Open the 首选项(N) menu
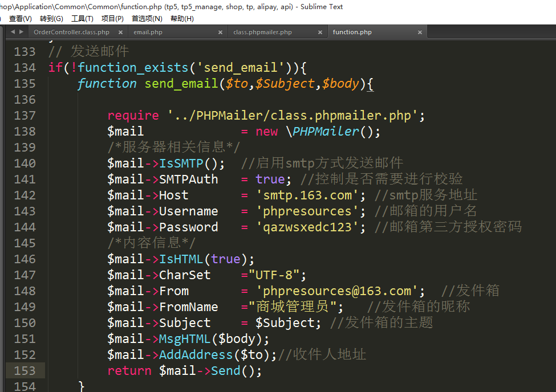The height and width of the screenshot is (392, 556). tap(147, 19)
